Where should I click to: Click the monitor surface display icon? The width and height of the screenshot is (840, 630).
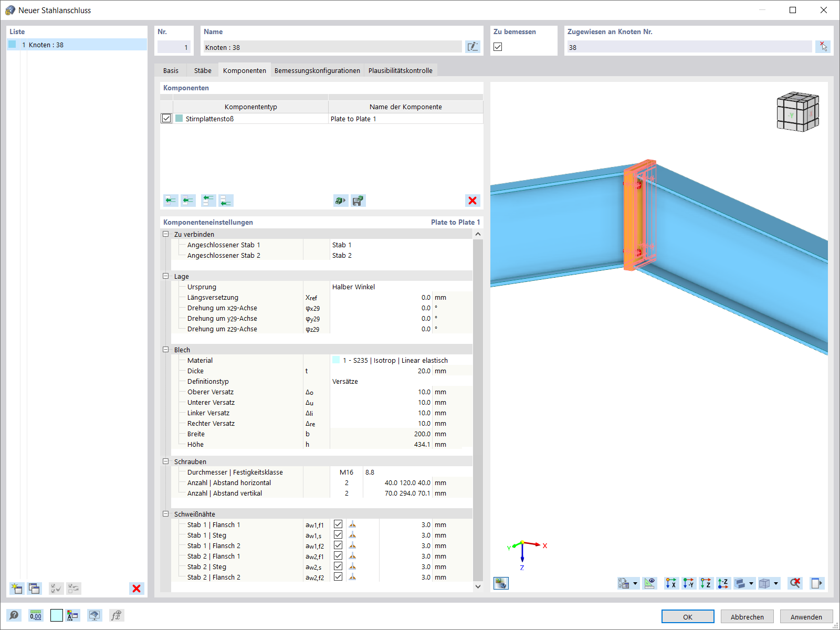tap(94, 615)
